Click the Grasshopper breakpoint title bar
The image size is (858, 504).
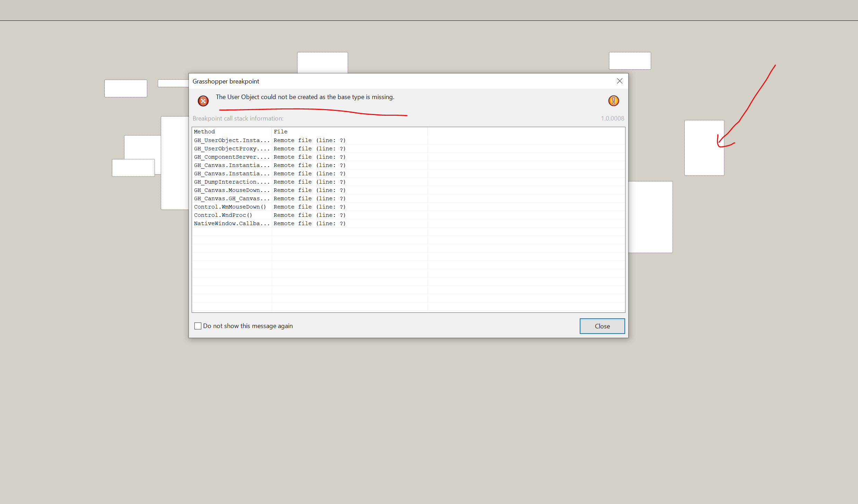point(402,81)
